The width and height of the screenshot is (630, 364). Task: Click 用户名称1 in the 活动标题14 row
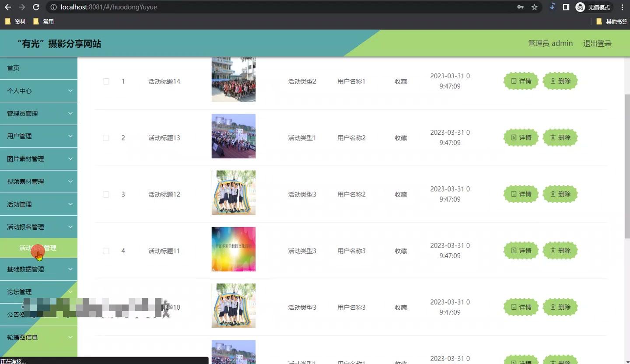click(x=351, y=81)
